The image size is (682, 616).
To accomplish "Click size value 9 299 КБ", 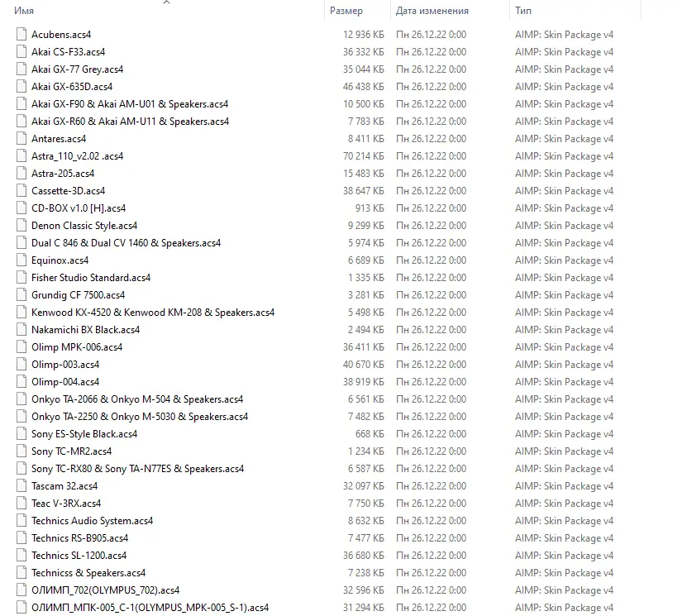I will pos(365,226).
